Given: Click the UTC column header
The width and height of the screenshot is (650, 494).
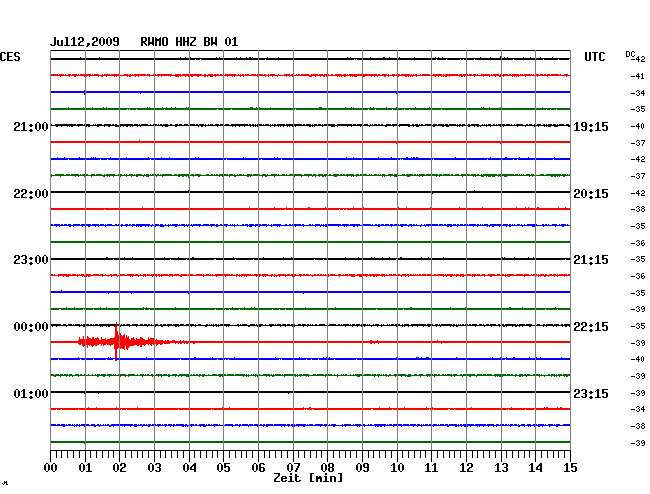Looking at the screenshot, I should point(594,57).
